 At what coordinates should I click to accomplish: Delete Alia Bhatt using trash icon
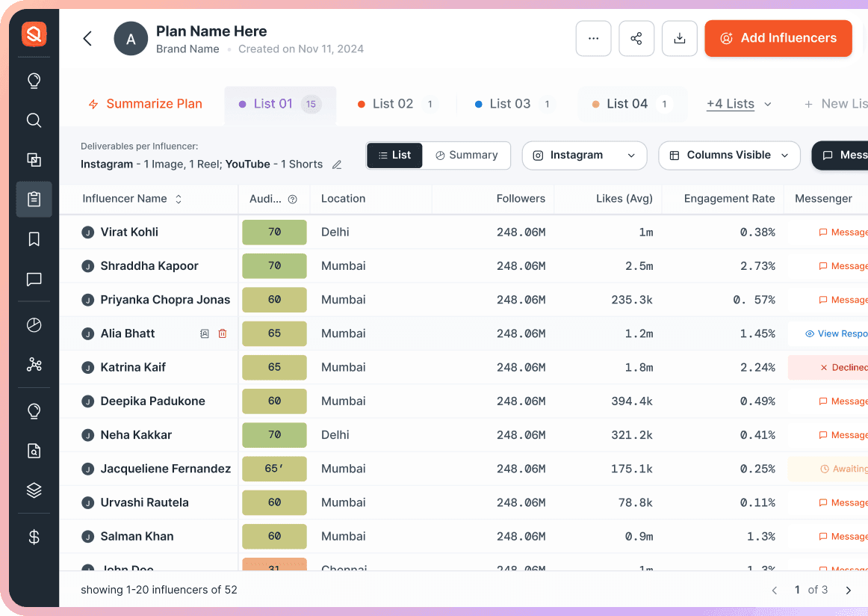[223, 333]
